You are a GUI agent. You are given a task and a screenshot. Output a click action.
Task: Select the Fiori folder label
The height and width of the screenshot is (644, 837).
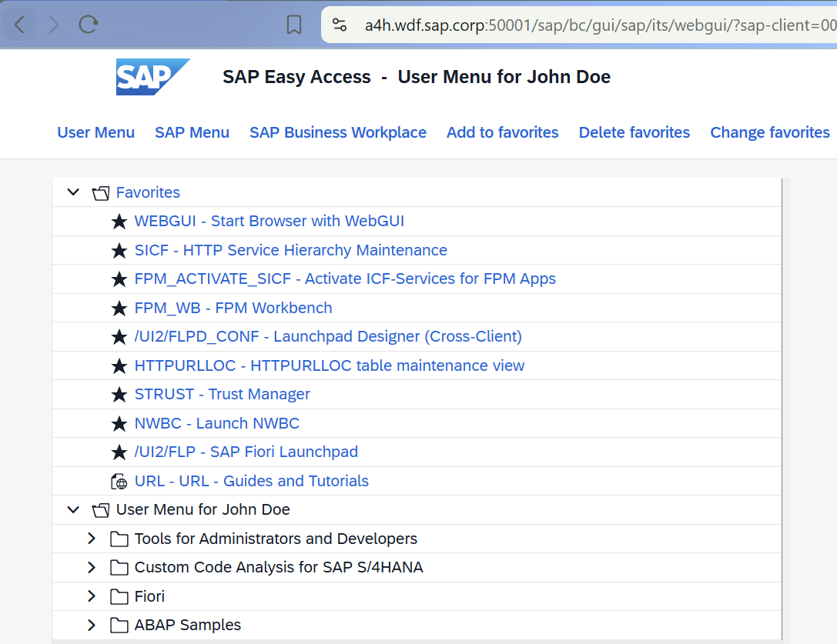click(x=149, y=596)
